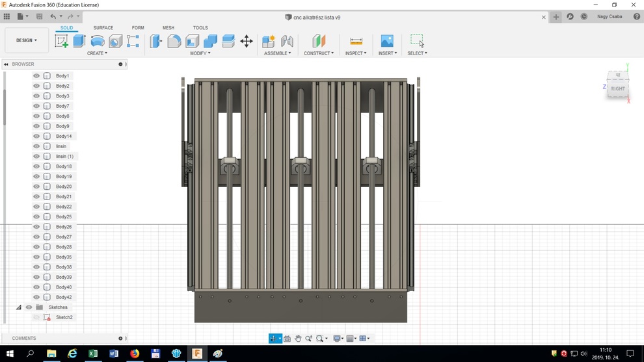Image resolution: width=644 pixels, height=362 pixels.
Task: Collapse the Sketches folder in browser
Action: pos(19,307)
